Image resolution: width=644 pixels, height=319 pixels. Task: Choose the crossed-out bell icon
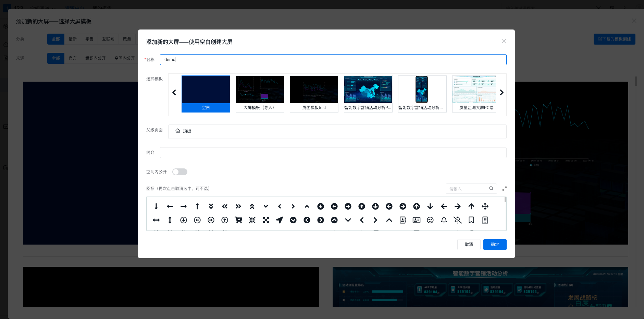[x=458, y=220]
